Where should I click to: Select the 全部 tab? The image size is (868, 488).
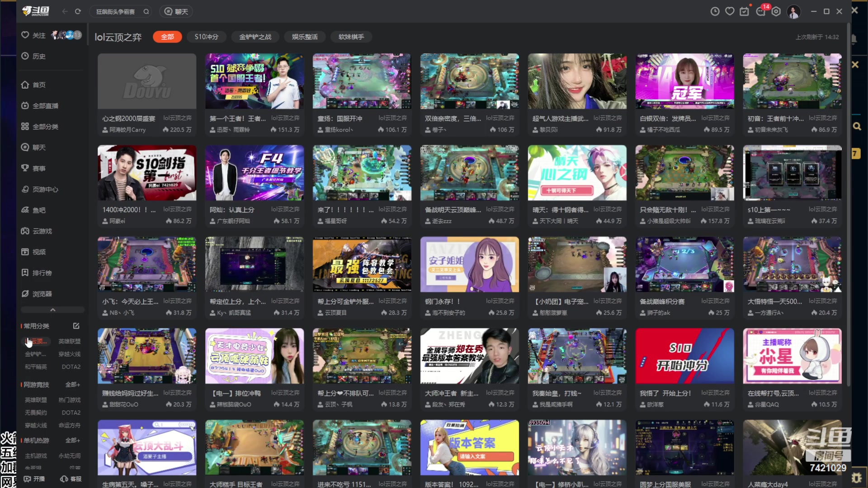(167, 37)
